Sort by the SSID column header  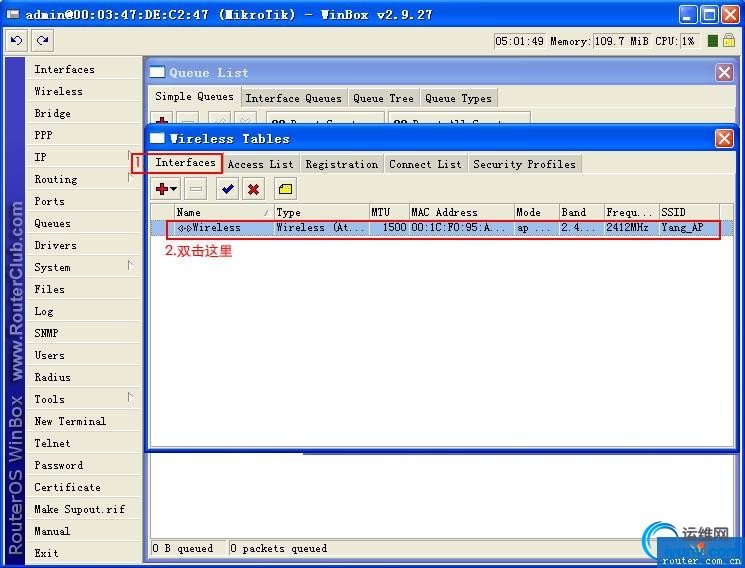[x=689, y=212]
